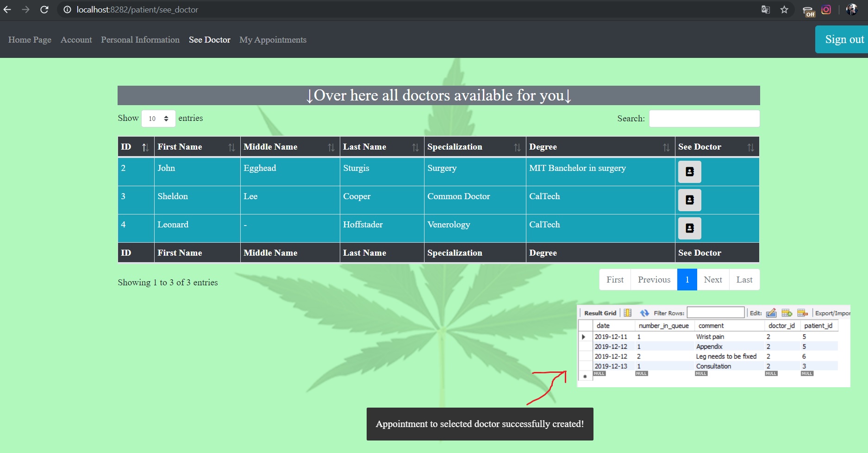Open the translate page icon
The width and height of the screenshot is (868, 453).
pyautogui.click(x=766, y=10)
